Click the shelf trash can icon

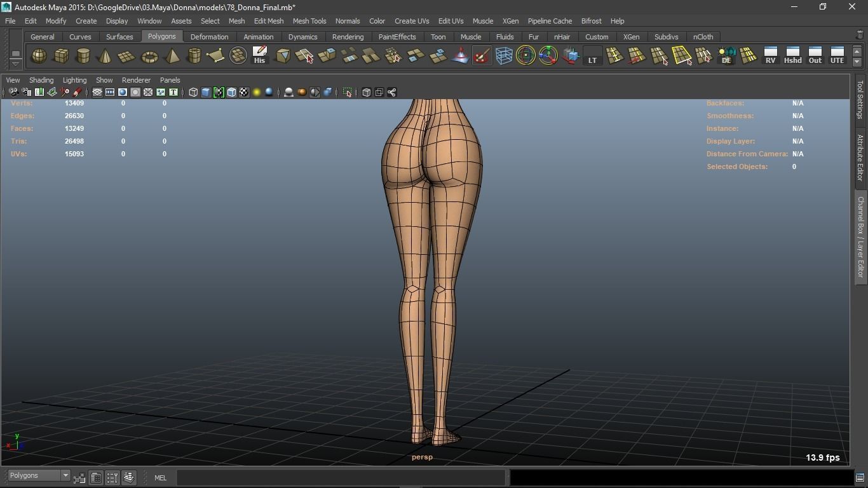[x=860, y=35]
